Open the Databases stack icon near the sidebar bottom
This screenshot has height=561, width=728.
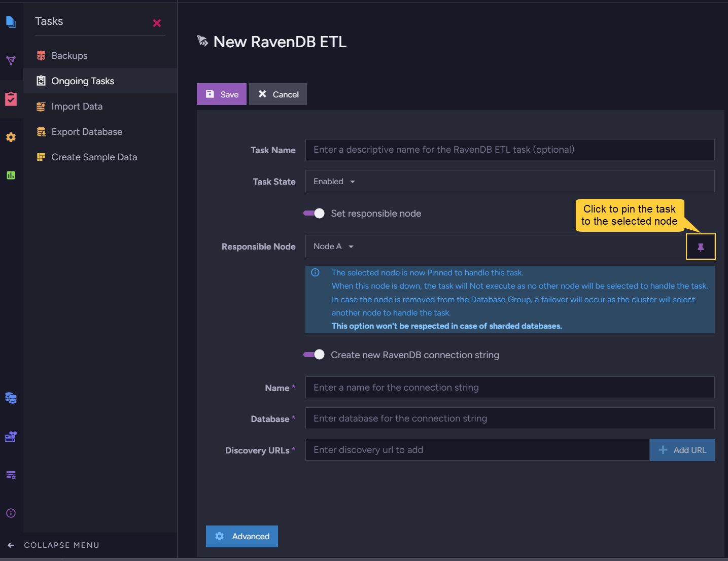[11, 398]
